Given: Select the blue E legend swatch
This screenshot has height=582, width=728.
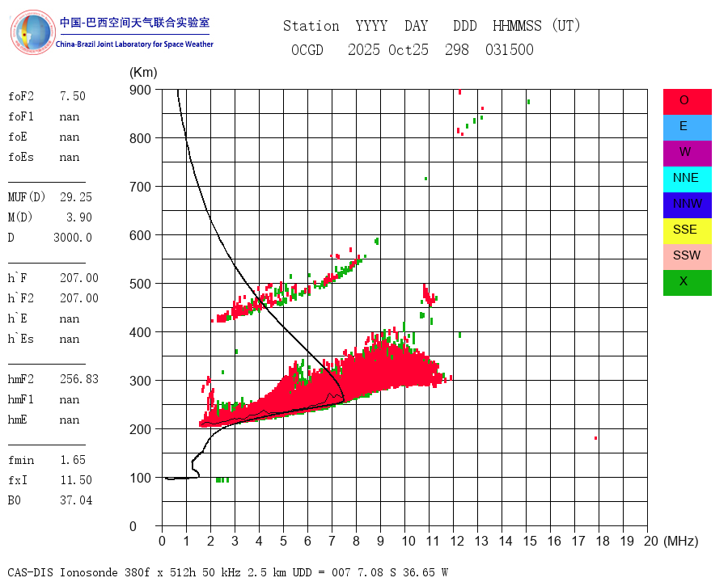Looking at the screenshot, I should [687, 128].
